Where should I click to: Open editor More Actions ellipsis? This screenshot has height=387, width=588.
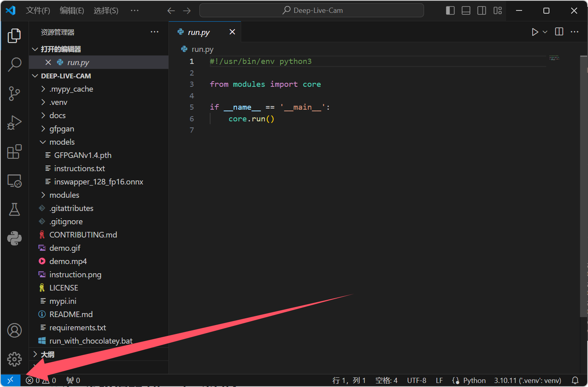[575, 32]
